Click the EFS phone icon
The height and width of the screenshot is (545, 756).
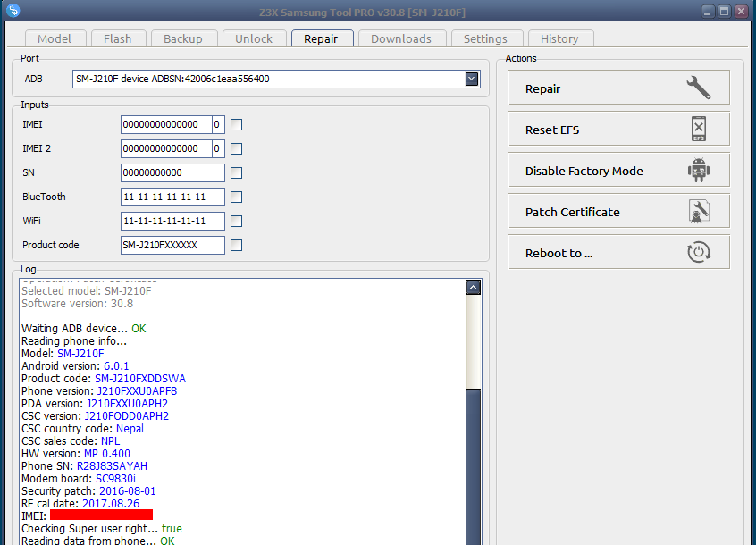click(x=699, y=129)
